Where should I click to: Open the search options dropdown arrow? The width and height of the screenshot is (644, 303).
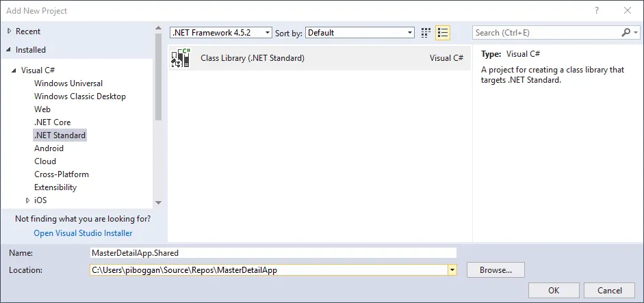coord(636,32)
